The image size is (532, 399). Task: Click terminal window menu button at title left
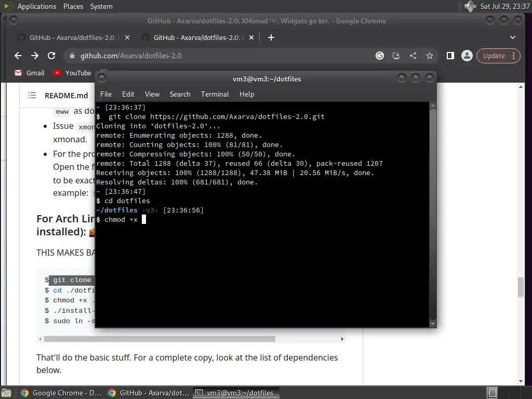[x=101, y=78]
